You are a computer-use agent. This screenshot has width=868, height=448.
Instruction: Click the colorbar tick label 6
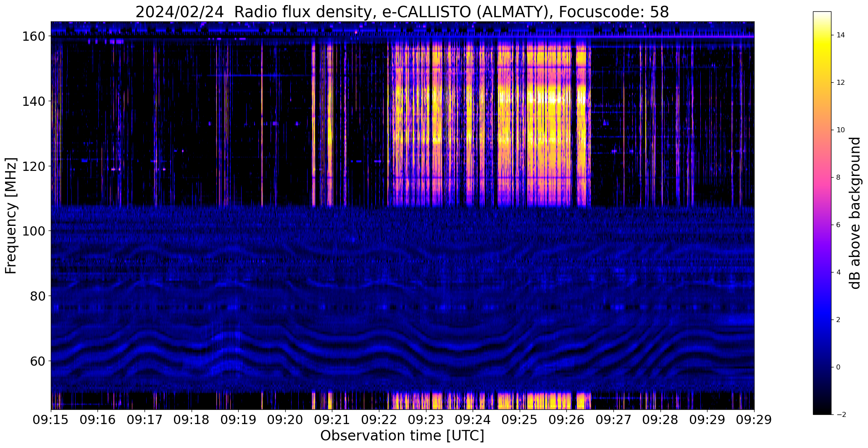click(x=838, y=225)
